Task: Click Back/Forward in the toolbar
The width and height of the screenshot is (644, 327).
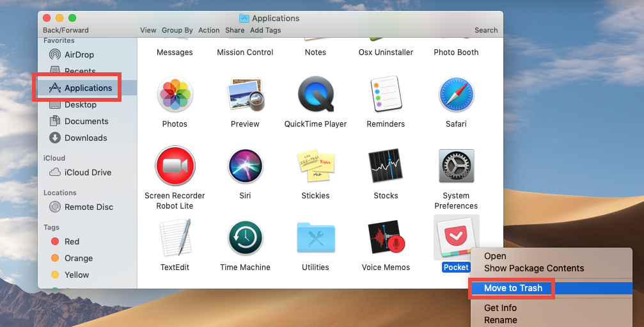Action: [66, 30]
